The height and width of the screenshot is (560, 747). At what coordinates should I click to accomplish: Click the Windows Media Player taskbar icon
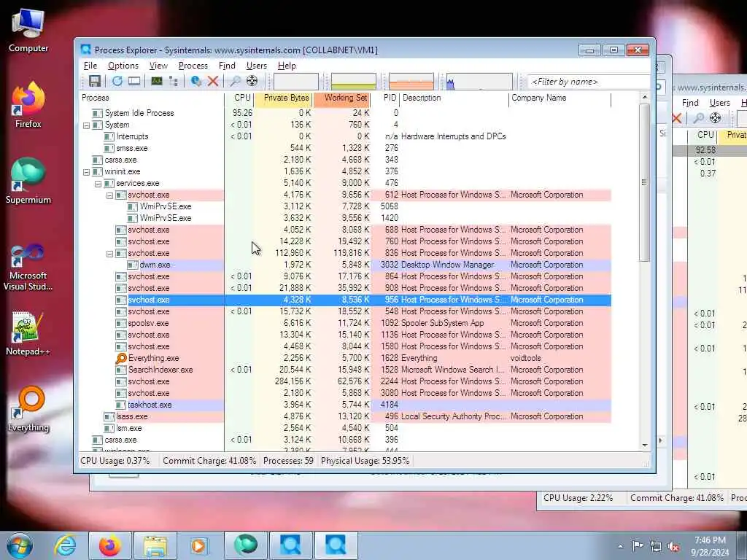[x=198, y=545]
